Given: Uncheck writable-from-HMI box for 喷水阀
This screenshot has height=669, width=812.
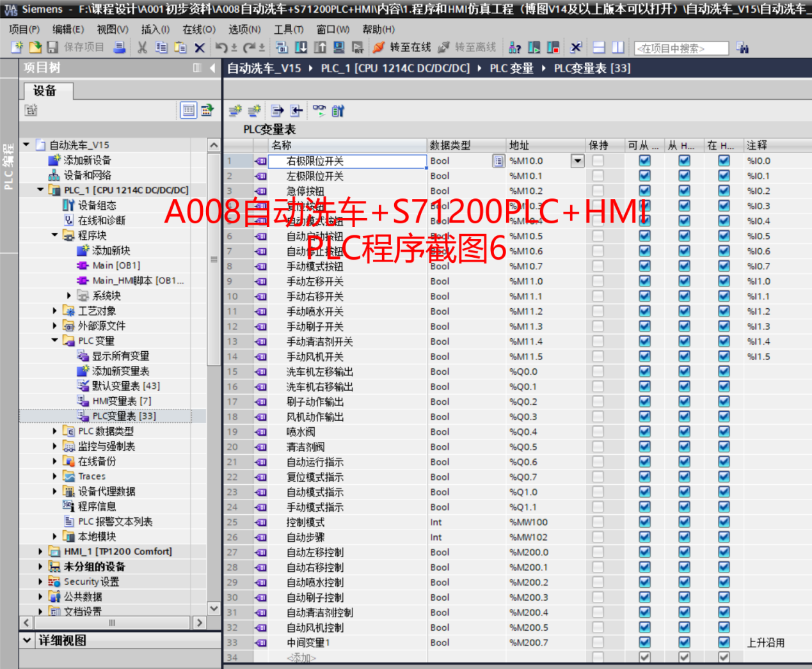Looking at the screenshot, I should click(684, 432).
